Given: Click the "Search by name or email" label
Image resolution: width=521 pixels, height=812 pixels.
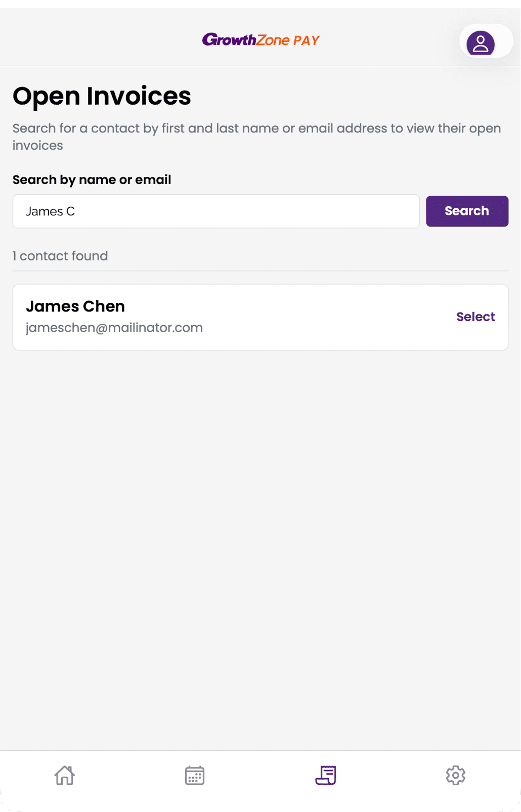Looking at the screenshot, I should 92,180.
